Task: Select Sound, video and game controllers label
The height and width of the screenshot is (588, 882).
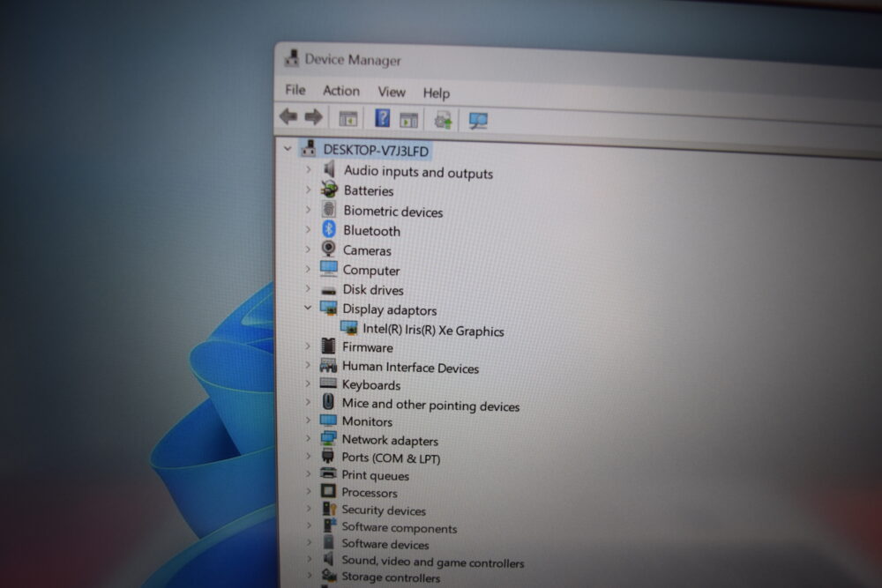Action: (x=433, y=562)
